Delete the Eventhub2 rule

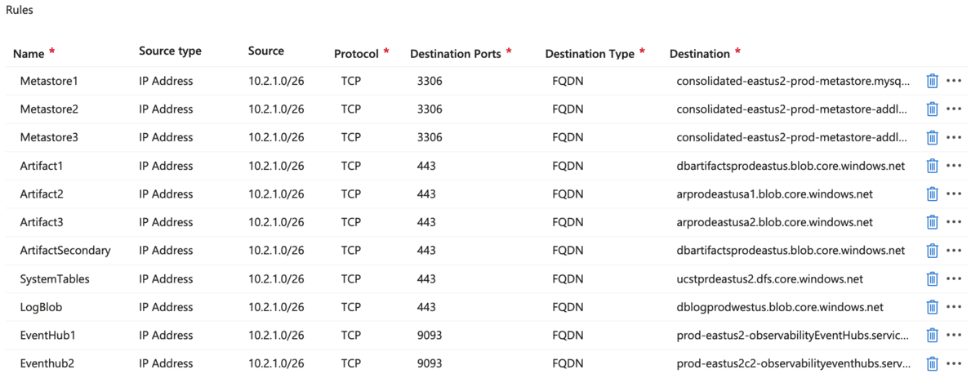[932, 363]
